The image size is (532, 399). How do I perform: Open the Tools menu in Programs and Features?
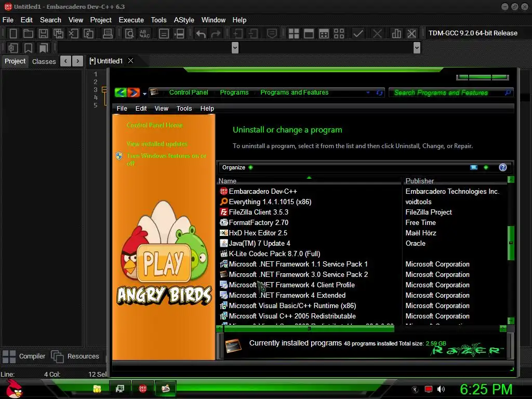[184, 108]
